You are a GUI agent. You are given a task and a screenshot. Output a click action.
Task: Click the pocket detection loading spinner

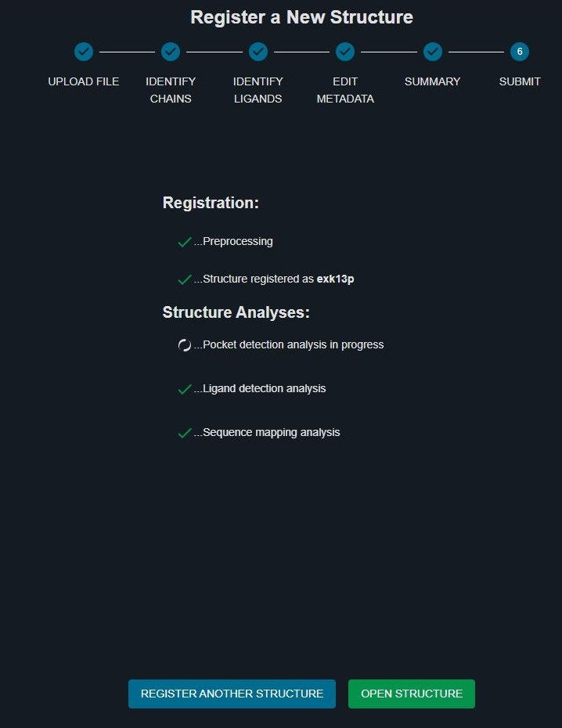pos(184,345)
